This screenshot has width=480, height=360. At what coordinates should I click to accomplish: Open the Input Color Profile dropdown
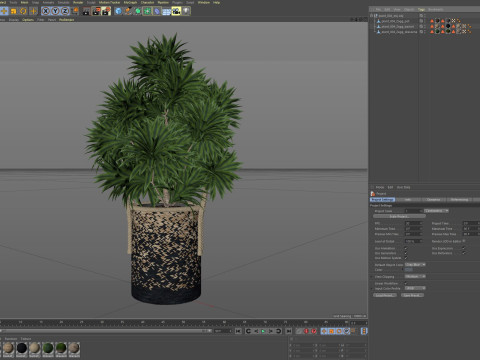[415, 288]
